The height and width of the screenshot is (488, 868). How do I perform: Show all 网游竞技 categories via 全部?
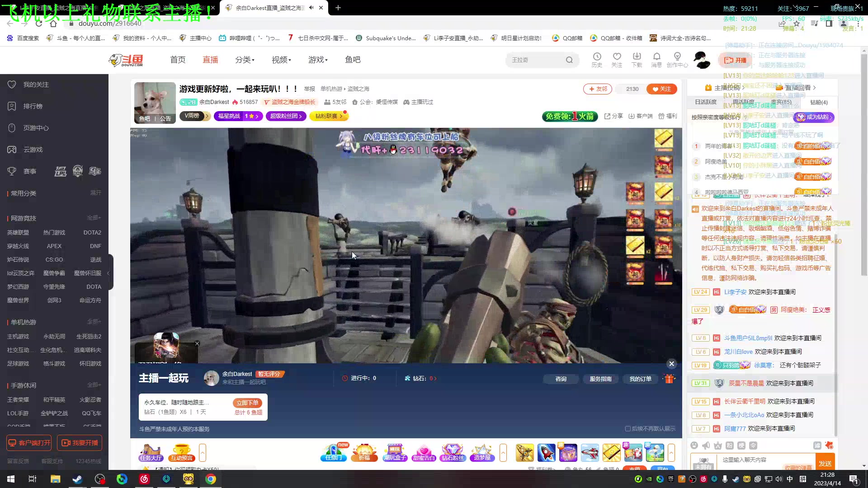tap(94, 218)
